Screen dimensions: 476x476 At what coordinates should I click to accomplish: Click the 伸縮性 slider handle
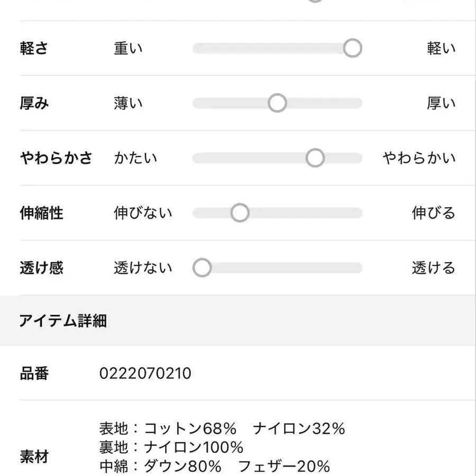pos(240,213)
